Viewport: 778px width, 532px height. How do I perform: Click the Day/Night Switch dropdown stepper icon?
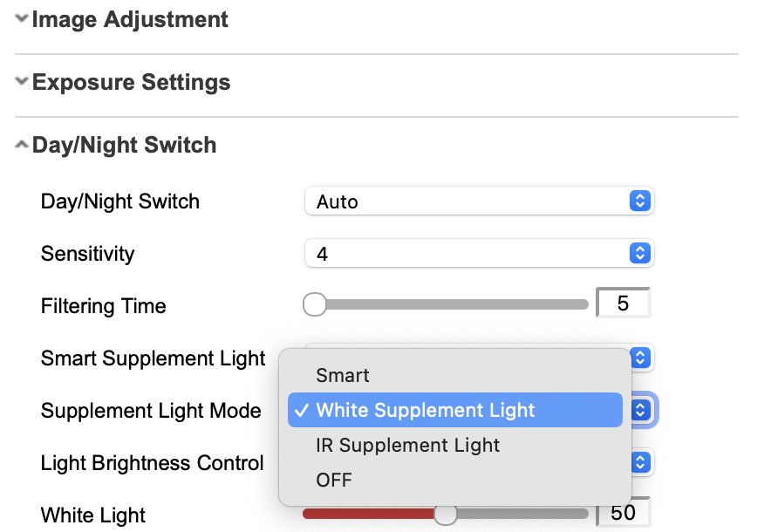click(x=639, y=201)
